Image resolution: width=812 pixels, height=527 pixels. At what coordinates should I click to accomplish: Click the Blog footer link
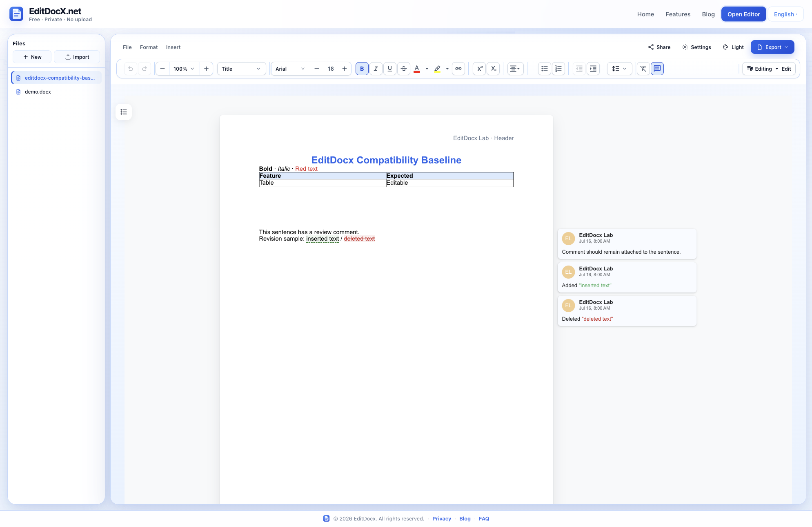[x=465, y=519]
